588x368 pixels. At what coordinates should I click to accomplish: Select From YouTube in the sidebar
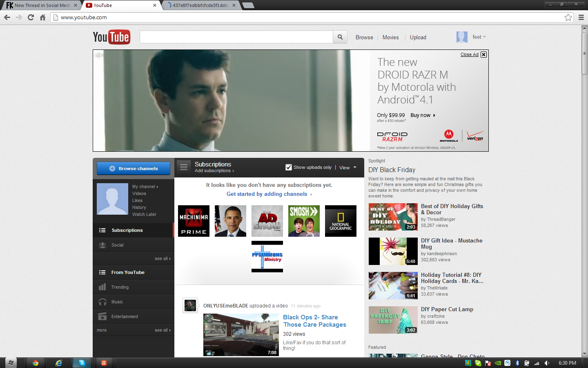click(x=134, y=272)
